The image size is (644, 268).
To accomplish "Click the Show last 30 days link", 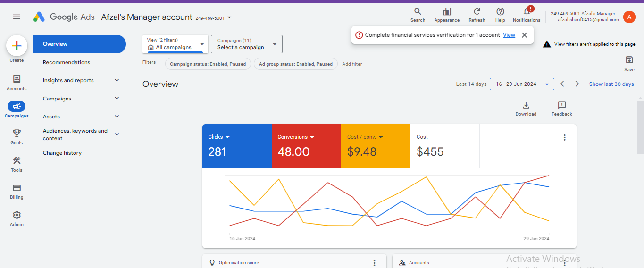I will [611, 84].
